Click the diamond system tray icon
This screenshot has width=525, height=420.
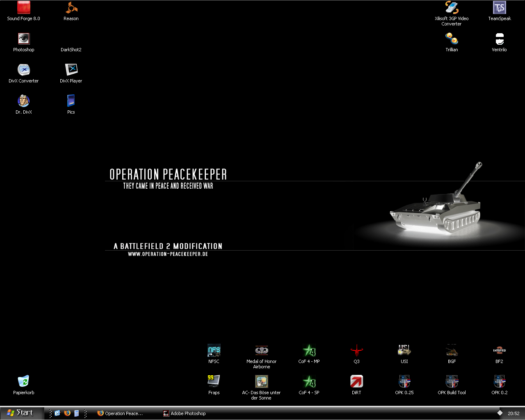pos(500,413)
